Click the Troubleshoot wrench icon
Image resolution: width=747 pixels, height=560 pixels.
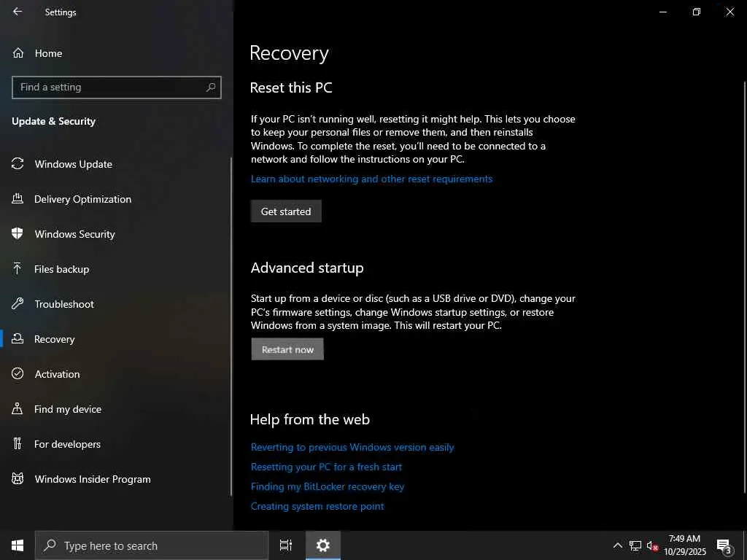click(18, 303)
